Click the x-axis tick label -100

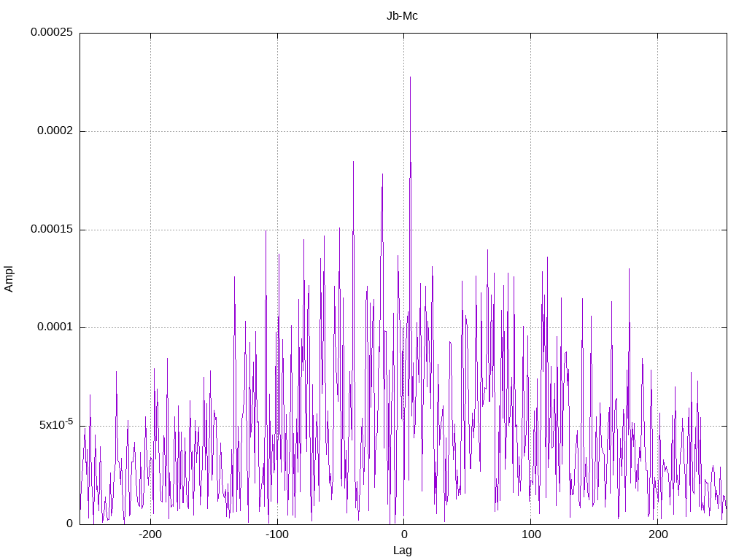(276, 534)
